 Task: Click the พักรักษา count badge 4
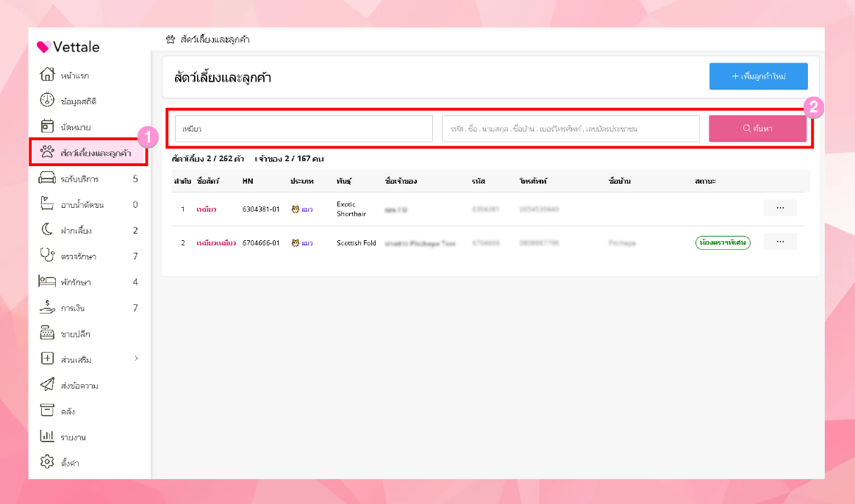tap(135, 282)
